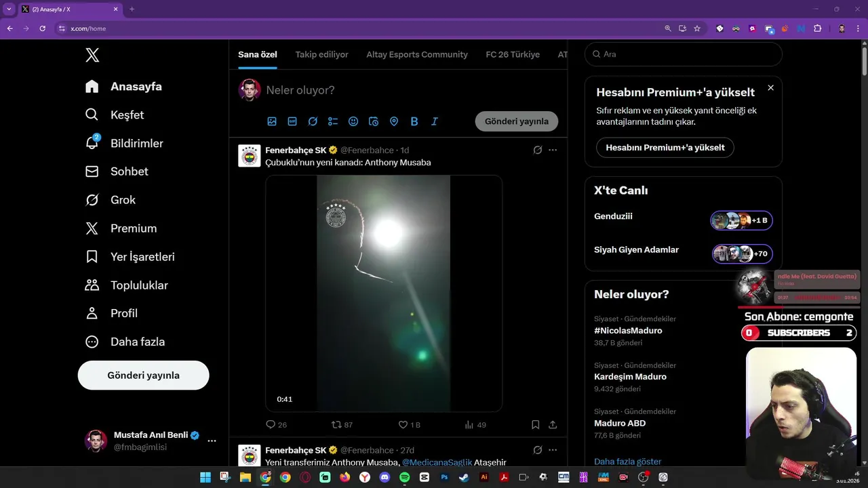Switch to FC 26 Türkiye tab

point(513,54)
